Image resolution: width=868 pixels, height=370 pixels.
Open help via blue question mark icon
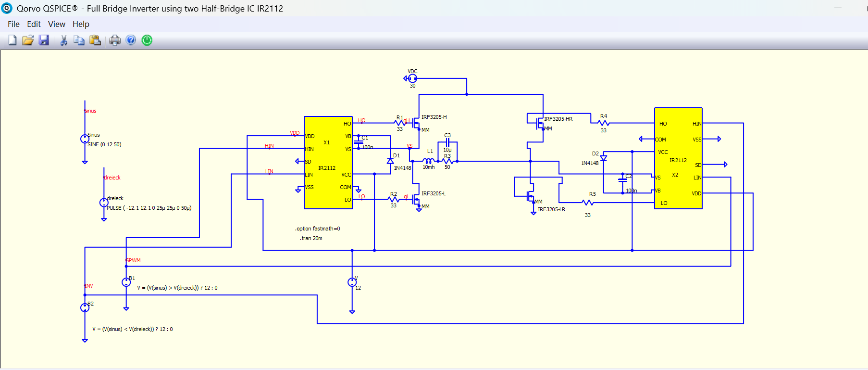coord(131,40)
